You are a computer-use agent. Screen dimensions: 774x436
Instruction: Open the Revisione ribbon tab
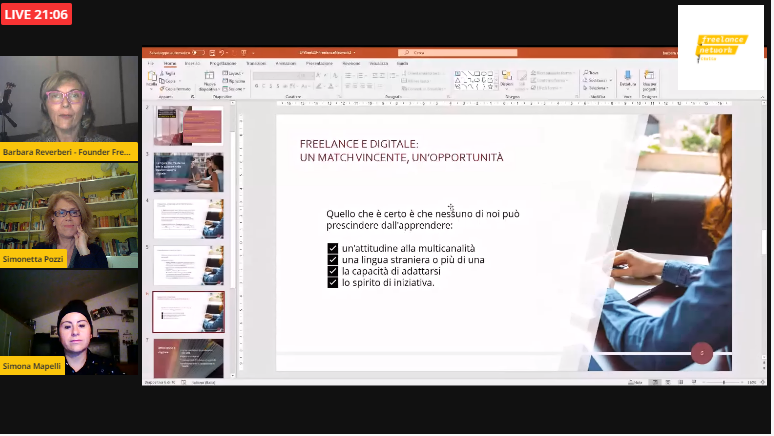pos(351,64)
